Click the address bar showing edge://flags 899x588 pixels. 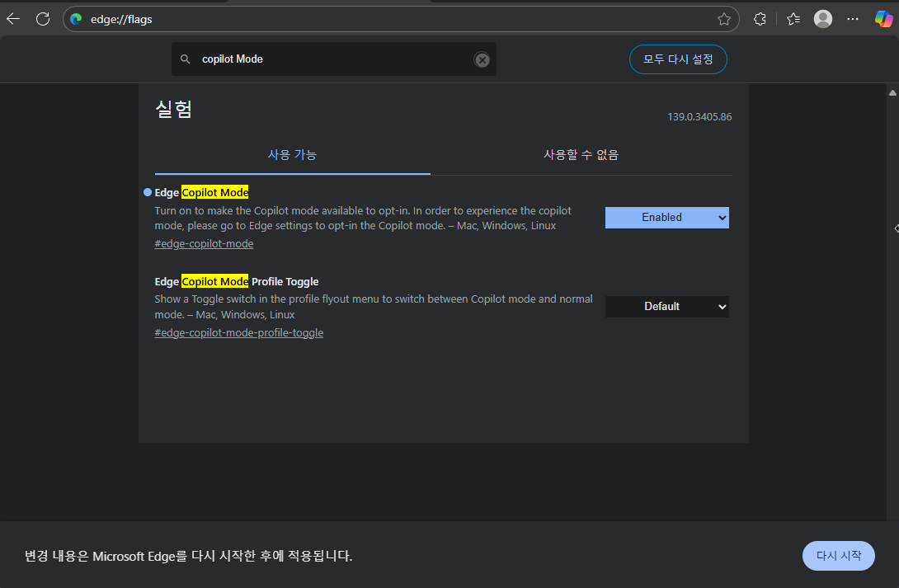(x=401, y=19)
